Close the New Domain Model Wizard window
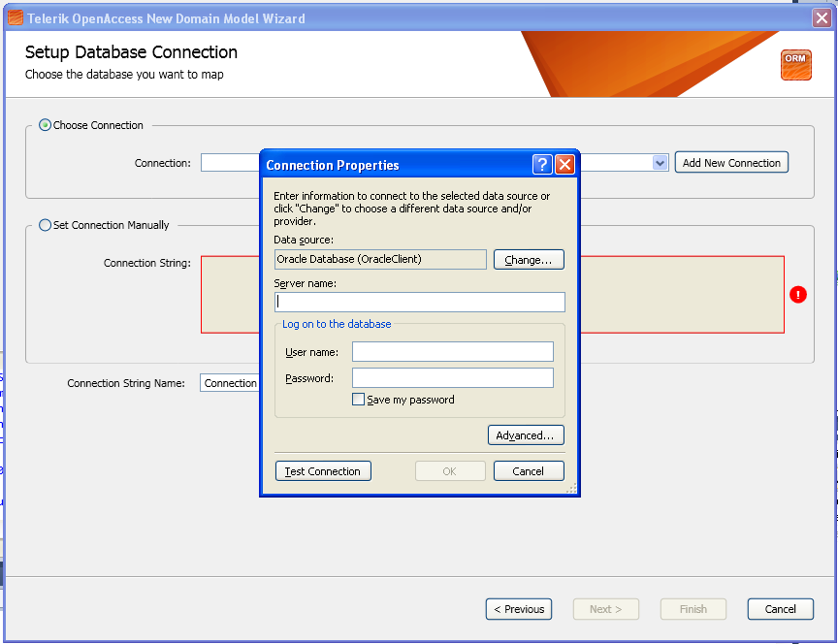 point(822,18)
